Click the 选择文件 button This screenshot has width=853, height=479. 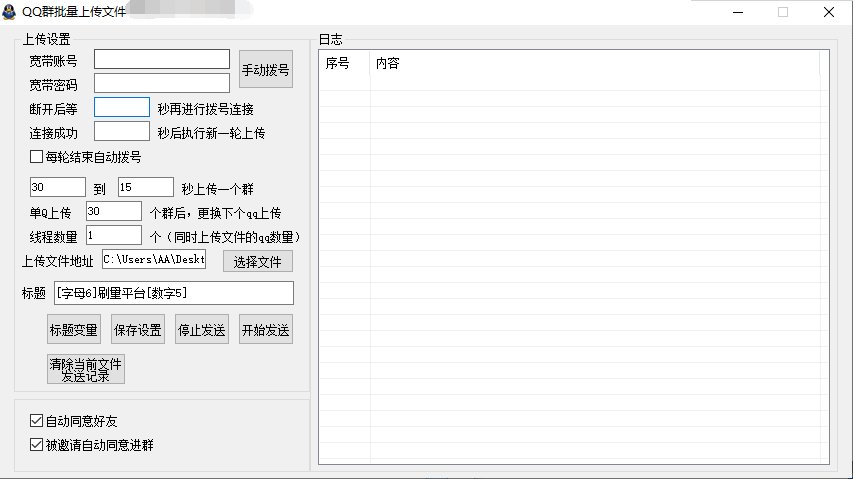[258, 262]
